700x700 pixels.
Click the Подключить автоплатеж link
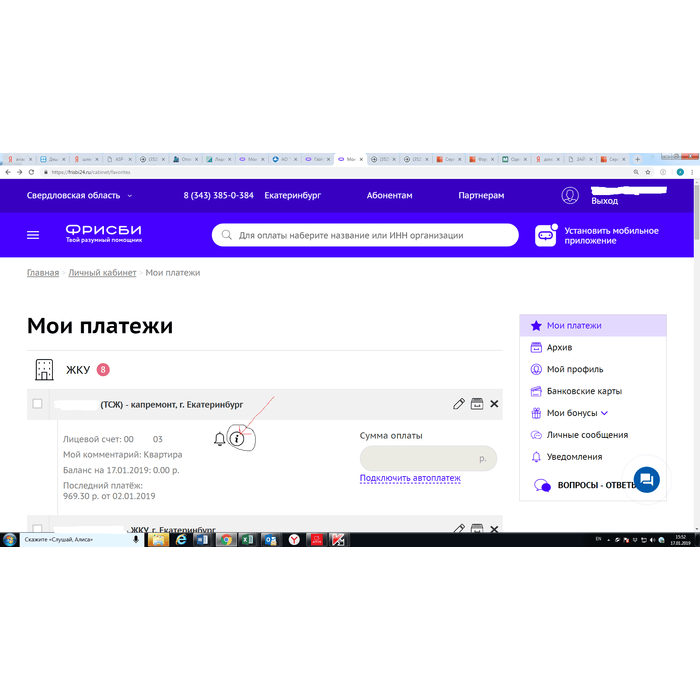click(x=410, y=478)
